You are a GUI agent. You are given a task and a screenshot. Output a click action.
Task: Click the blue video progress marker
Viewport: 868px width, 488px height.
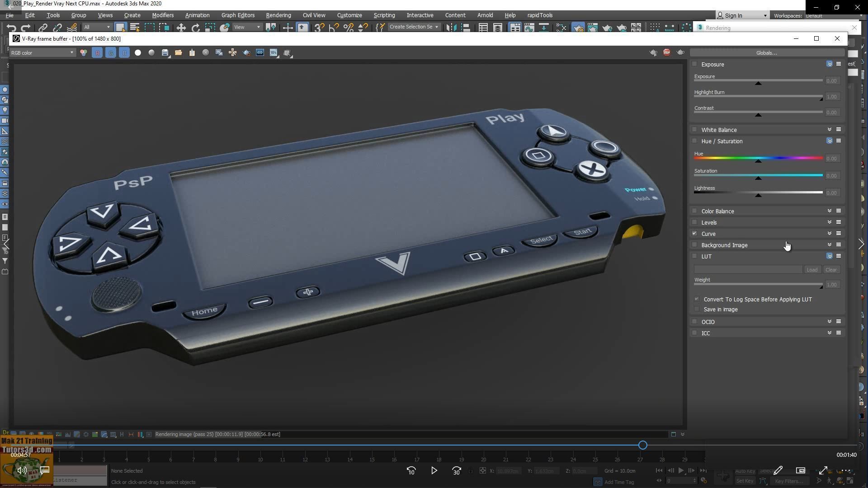[643, 446]
